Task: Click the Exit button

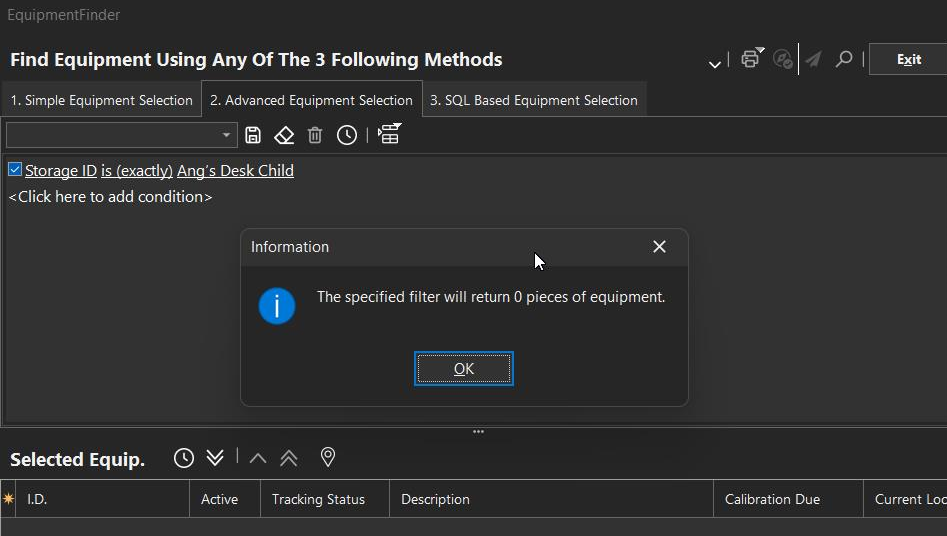Action: 908,59
